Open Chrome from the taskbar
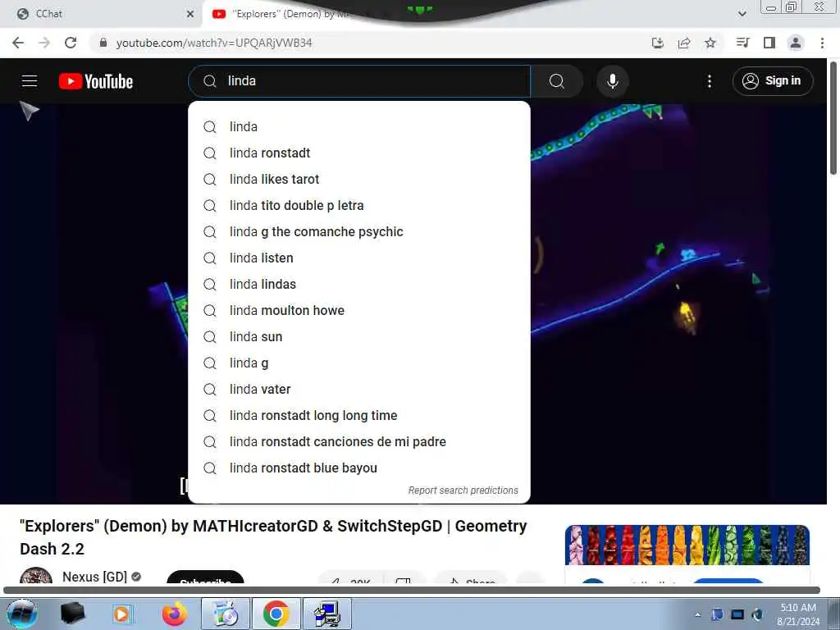 pos(276,614)
